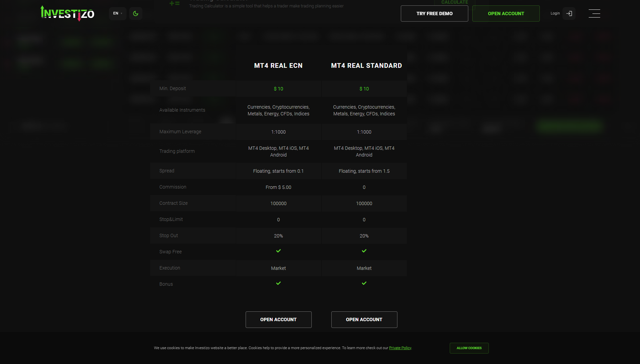The image size is (640, 364).
Task: Click Standard commission value 0
Action: pos(364,187)
